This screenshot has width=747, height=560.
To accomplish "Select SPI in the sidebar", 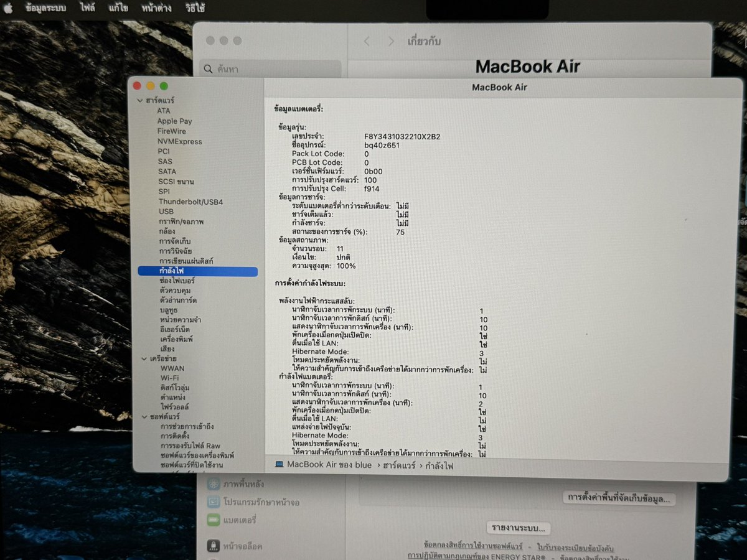I will (x=164, y=192).
